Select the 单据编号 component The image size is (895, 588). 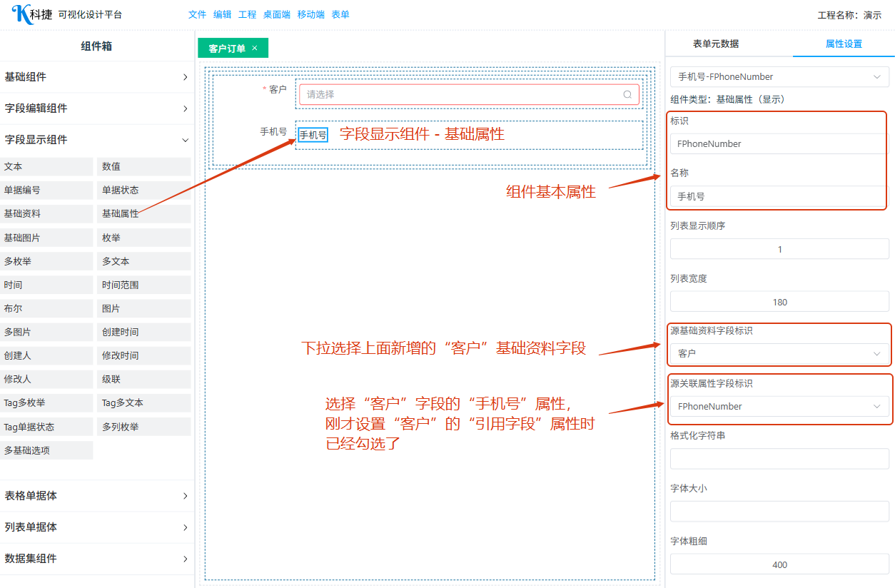(x=46, y=191)
